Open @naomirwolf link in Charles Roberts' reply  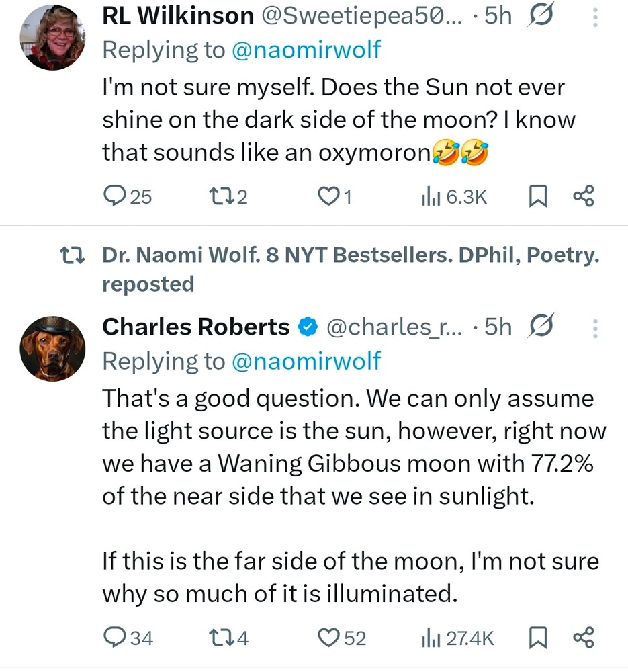tap(306, 362)
